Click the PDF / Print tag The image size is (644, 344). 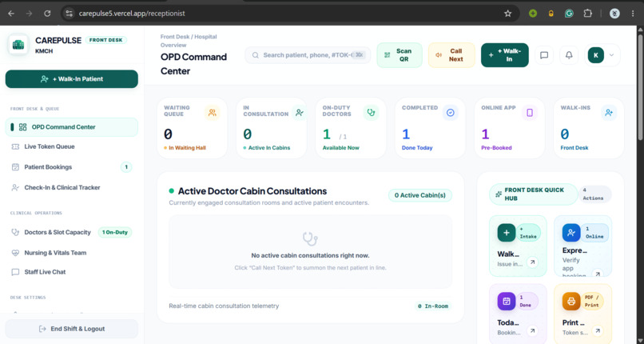tap(592, 302)
